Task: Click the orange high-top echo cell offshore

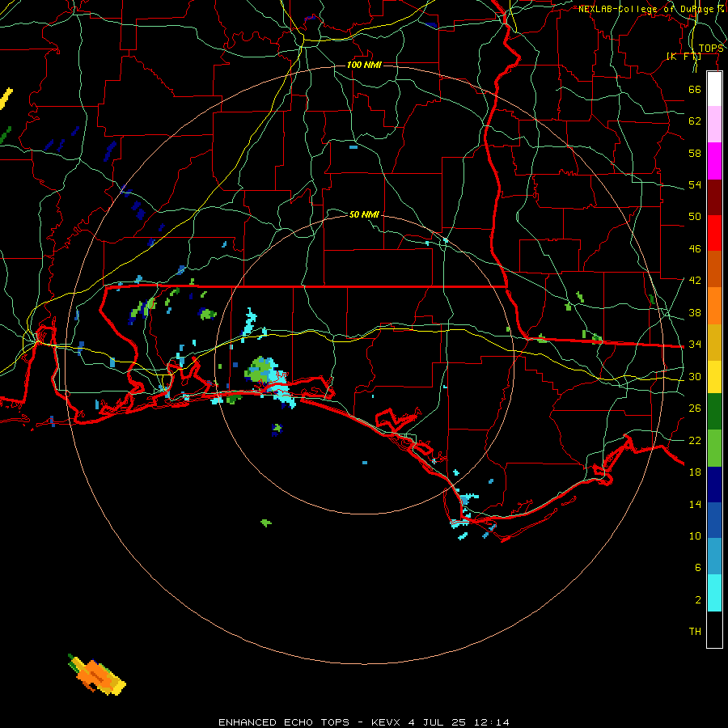Action: point(98,675)
